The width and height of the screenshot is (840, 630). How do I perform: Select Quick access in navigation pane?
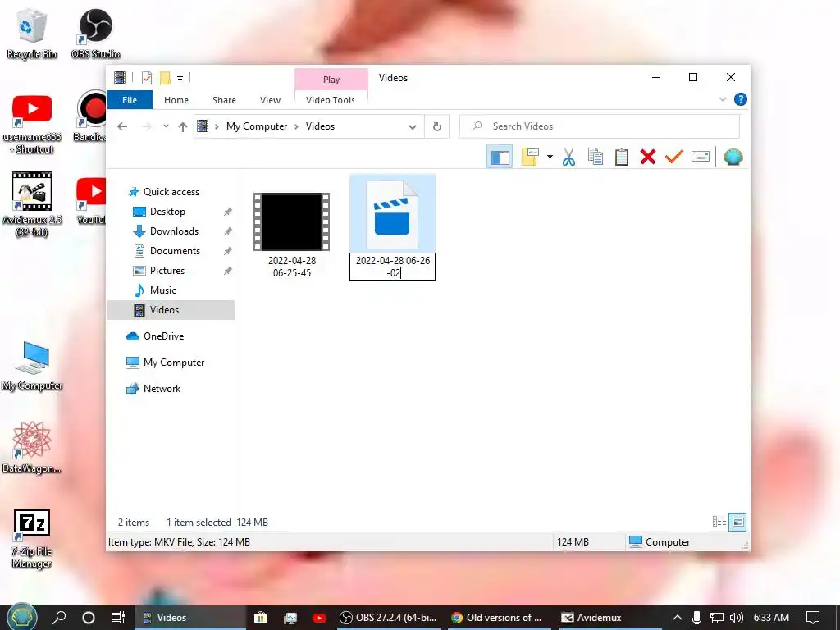171,192
